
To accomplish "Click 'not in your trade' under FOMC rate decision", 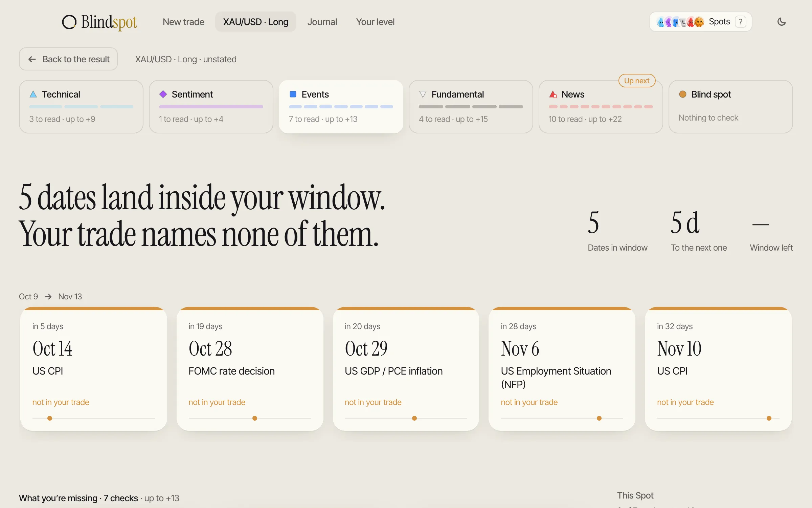I will pos(217,402).
